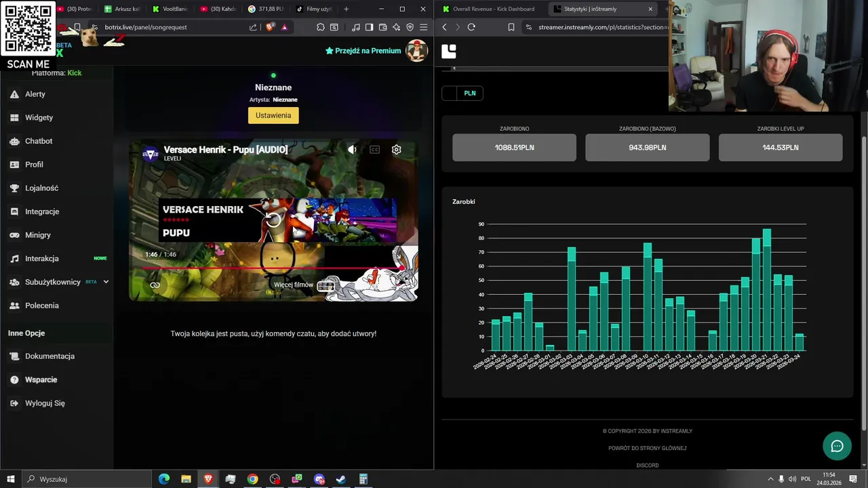Viewport: 868px width, 488px height.
Task: Toggle the Brave sidebar panel icon
Action: 369,27
